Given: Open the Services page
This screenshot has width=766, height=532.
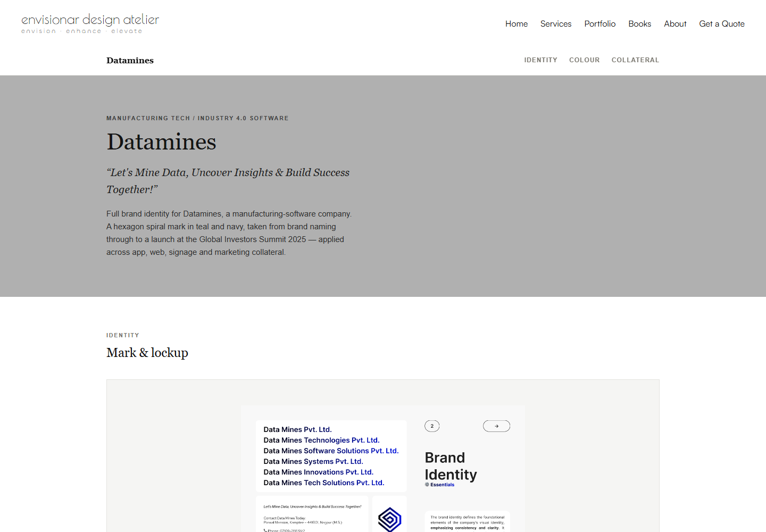Looking at the screenshot, I should (x=556, y=24).
